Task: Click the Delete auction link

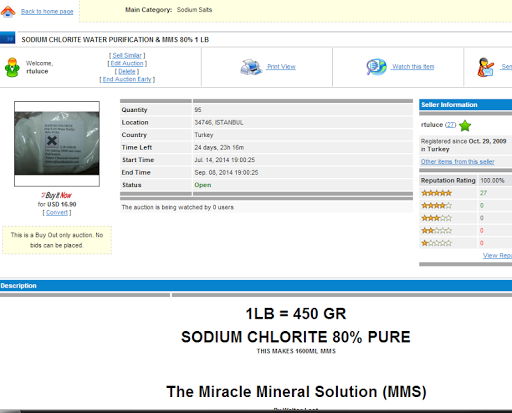Action: 127,71
